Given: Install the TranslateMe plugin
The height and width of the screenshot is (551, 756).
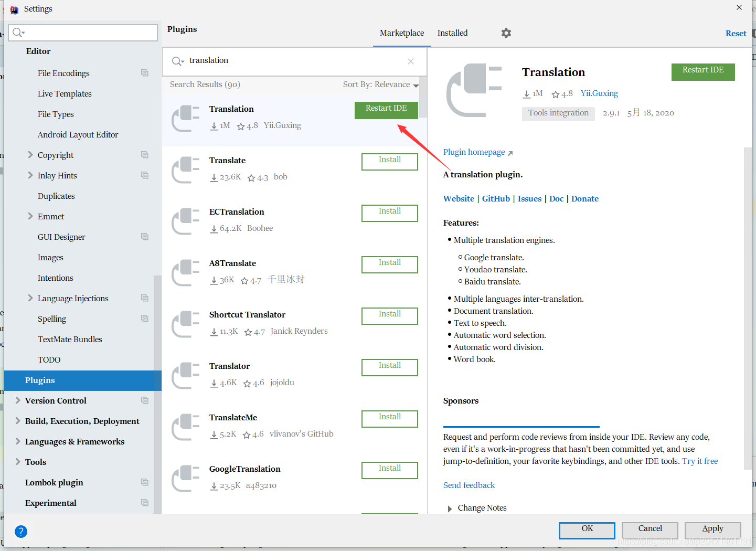Looking at the screenshot, I should tap(390, 419).
